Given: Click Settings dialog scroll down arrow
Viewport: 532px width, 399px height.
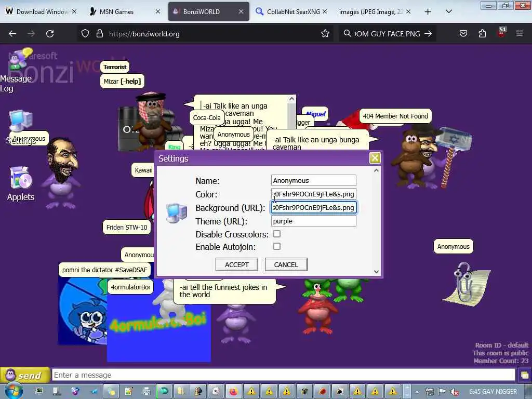Looking at the screenshot, I should tap(376, 271).
